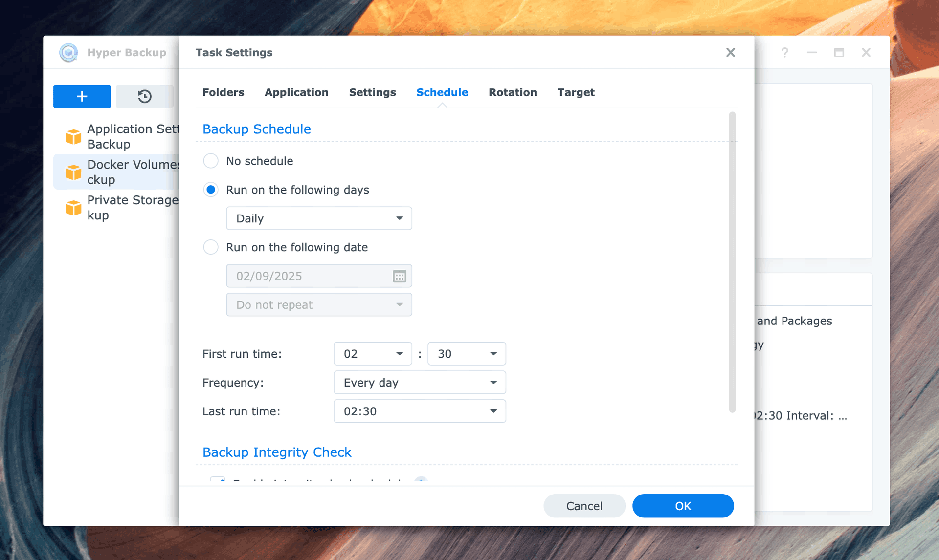Click the dialog's vertical scrollbar

[732, 262]
